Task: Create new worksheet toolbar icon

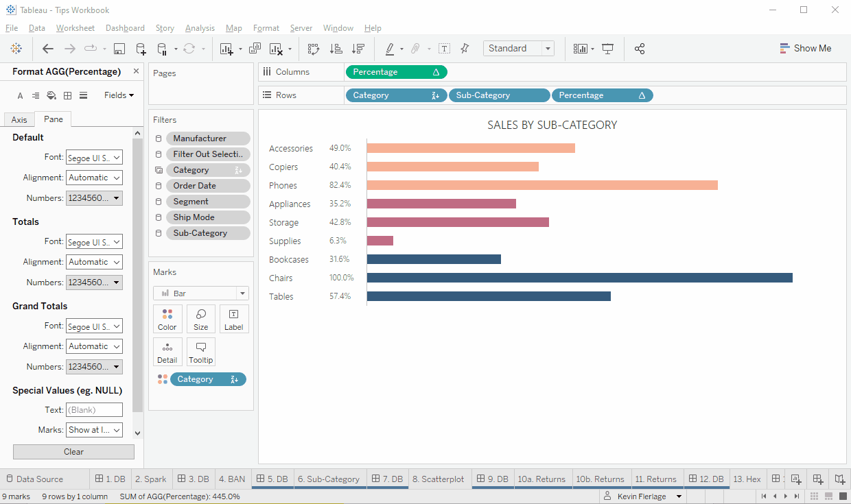Action: pos(226,49)
